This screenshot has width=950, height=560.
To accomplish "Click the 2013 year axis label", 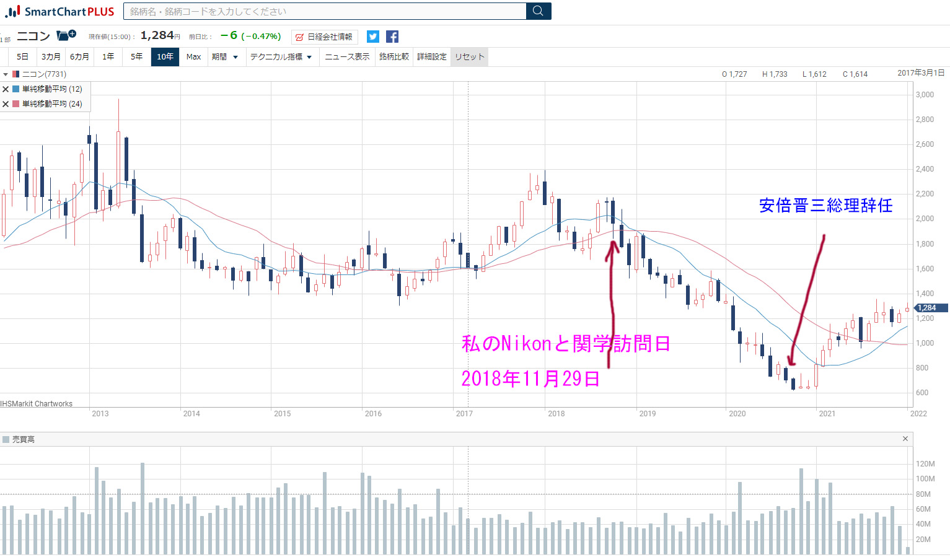I will coord(100,414).
